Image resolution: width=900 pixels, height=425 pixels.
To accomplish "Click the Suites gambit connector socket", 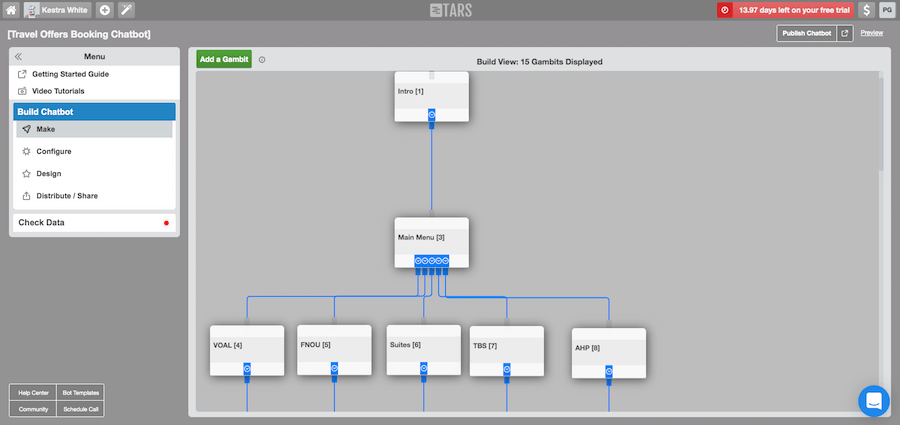I will [x=424, y=368].
